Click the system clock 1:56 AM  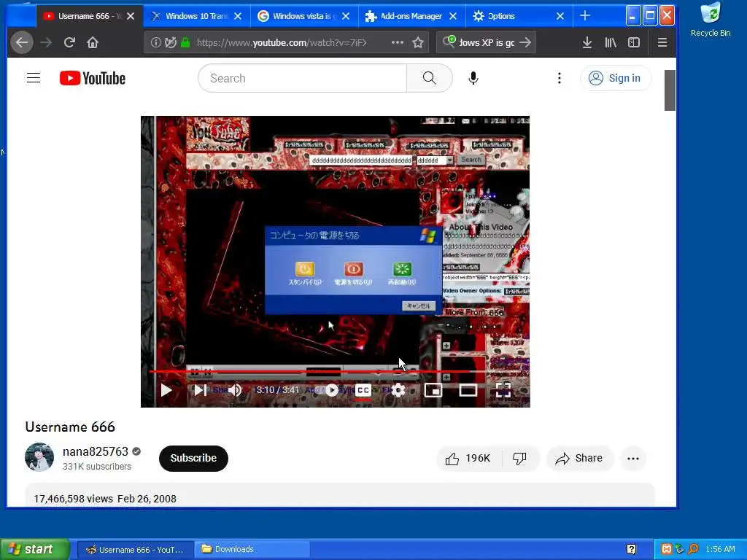(x=720, y=549)
